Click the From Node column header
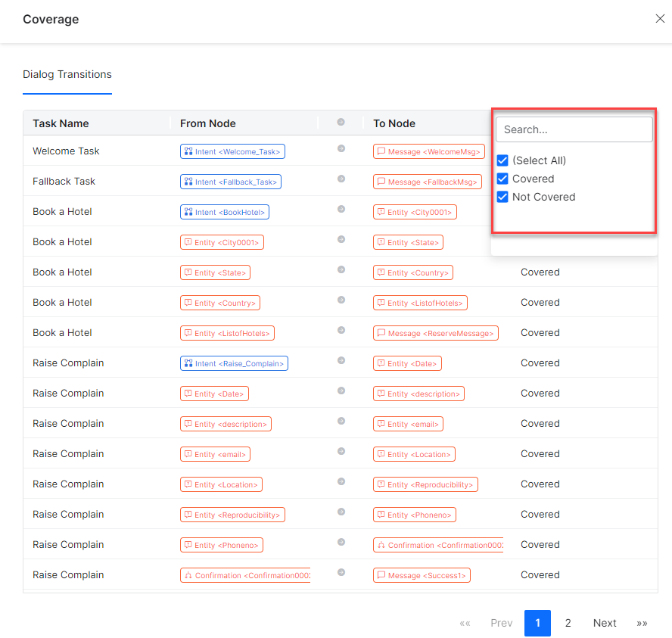The width and height of the screenshot is (672, 638). tap(208, 123)
